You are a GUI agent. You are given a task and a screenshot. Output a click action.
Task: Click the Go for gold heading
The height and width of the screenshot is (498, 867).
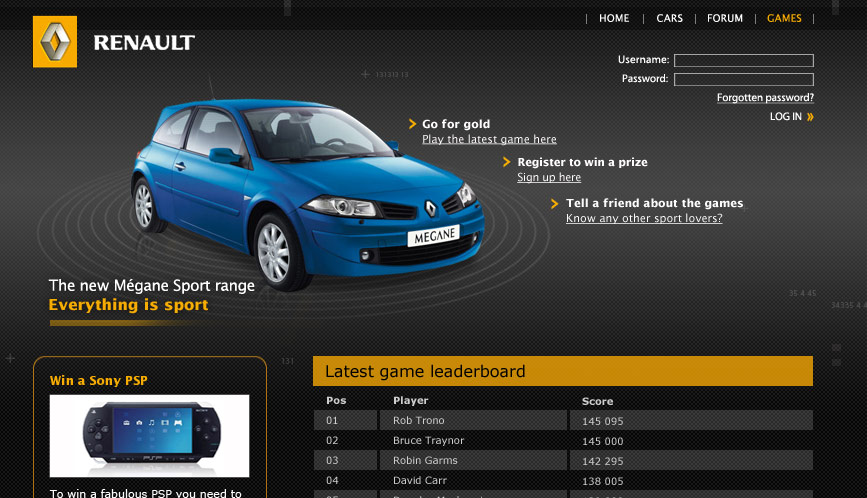click(456, 124)
